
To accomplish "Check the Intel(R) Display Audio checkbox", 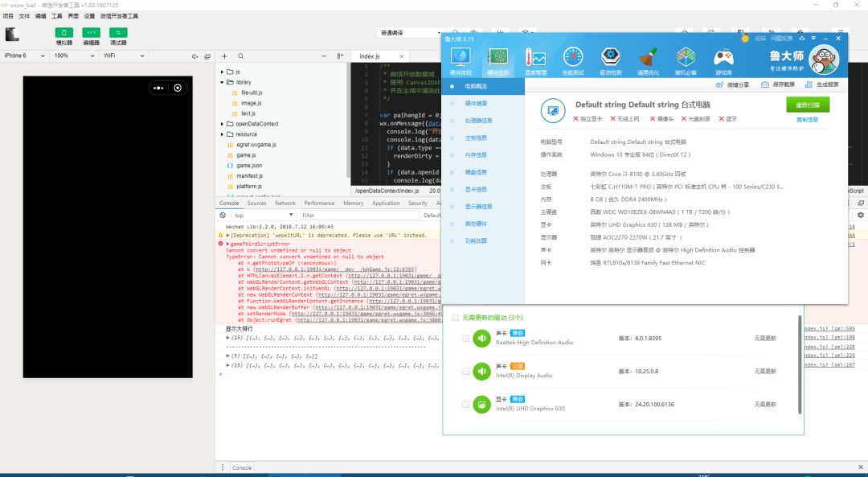I will (x=465, y=371).
